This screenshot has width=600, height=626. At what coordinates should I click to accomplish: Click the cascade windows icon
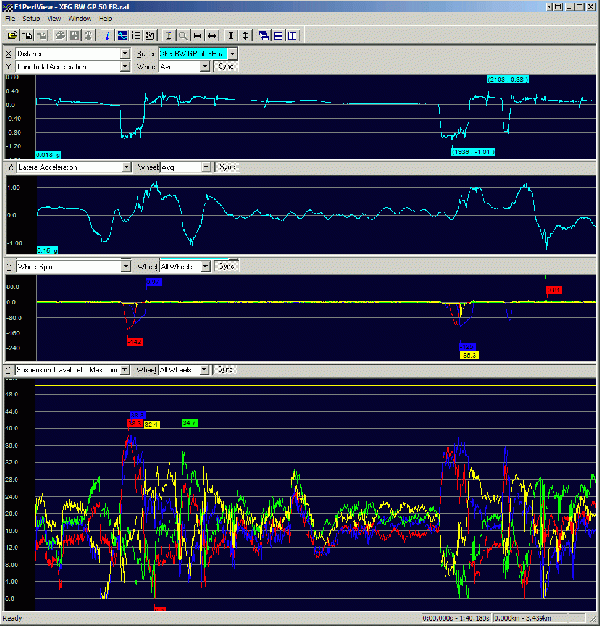click(x=264, y=35)
